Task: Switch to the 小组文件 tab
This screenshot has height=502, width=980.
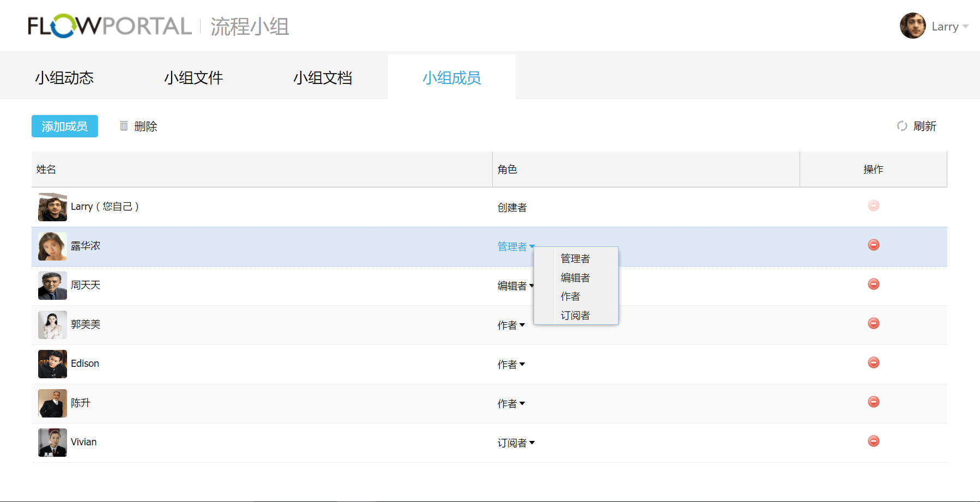Action: coord(193,77)
